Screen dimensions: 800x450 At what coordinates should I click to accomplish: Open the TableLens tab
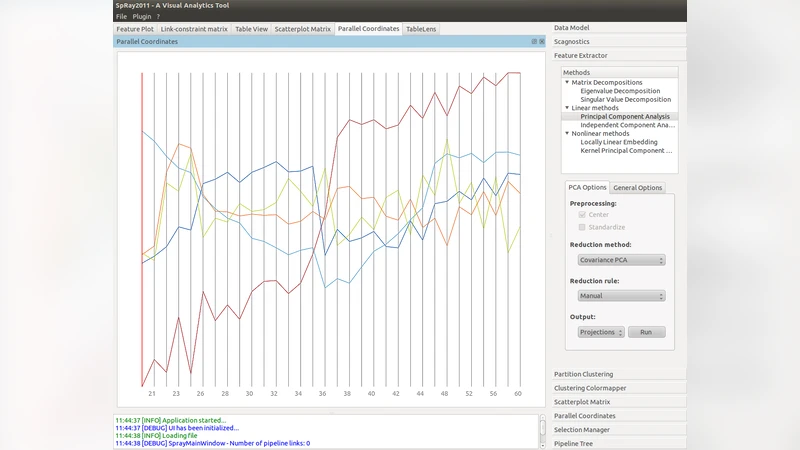(421, 29)
